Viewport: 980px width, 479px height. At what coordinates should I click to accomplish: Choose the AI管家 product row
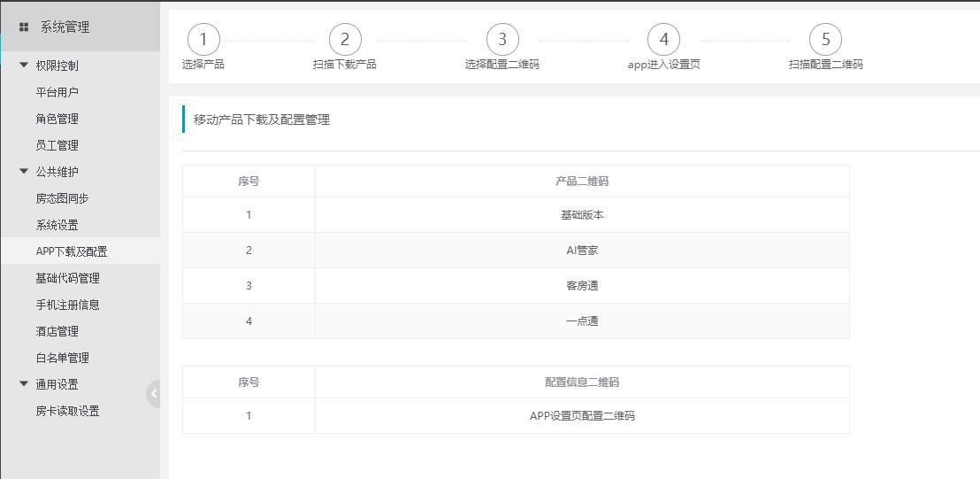(x=516, y=251)
